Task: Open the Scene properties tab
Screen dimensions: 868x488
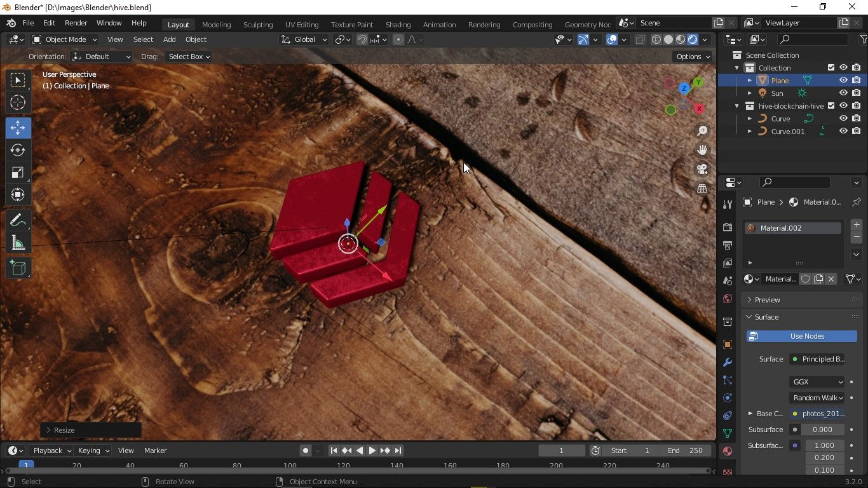Action: pos(728,280)
